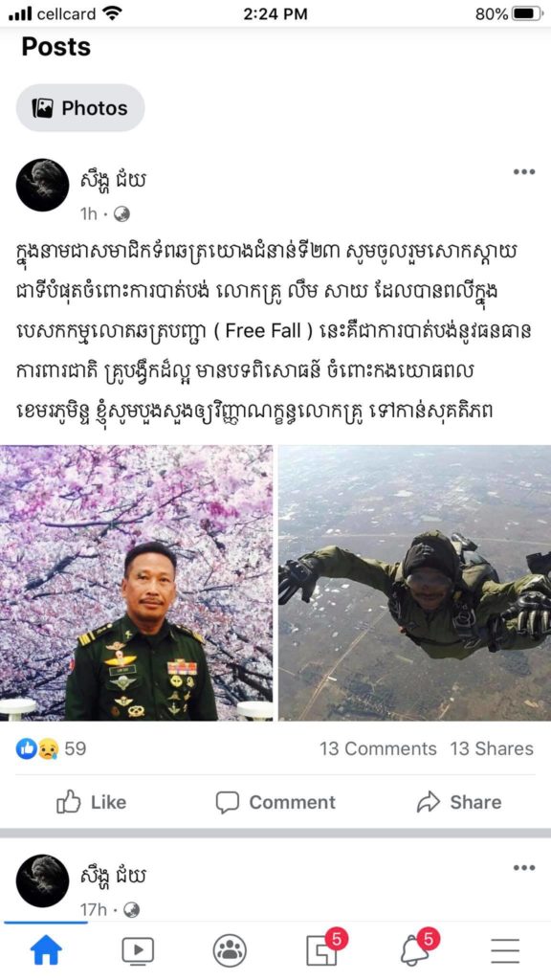
Task: View the 13 Shares link
Action: (x=492, y=748)
